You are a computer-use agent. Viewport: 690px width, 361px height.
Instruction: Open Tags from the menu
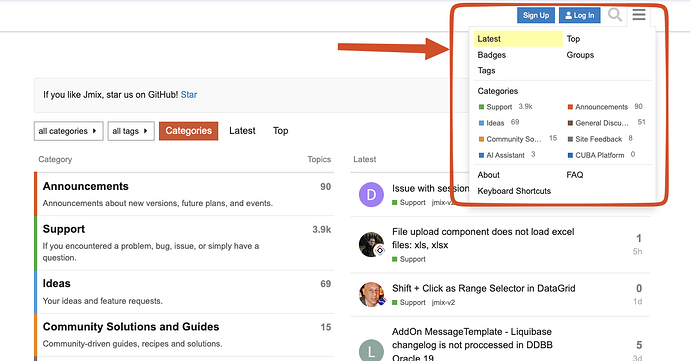click(486, 70)
